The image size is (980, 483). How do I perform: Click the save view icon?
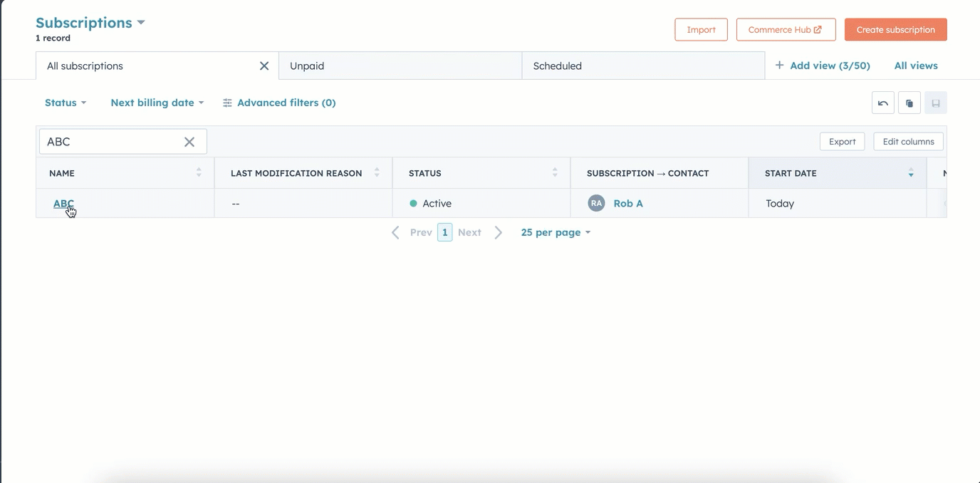coord(935,102)
